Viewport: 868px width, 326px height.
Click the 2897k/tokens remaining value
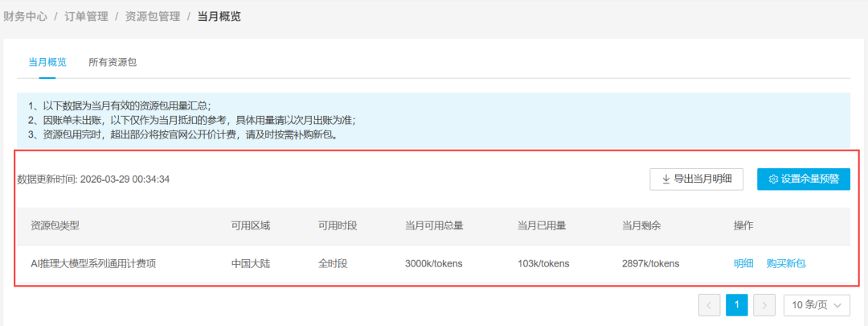click(650, 263)
